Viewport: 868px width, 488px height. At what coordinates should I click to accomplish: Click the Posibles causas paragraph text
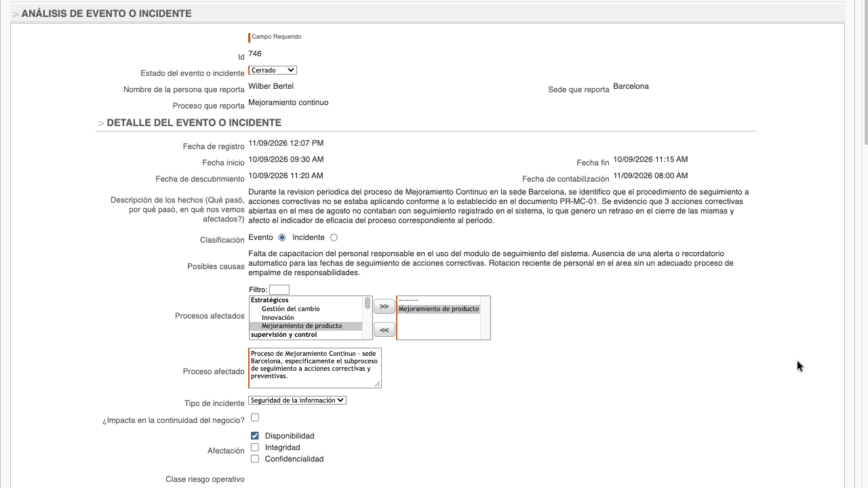(491, 263)
